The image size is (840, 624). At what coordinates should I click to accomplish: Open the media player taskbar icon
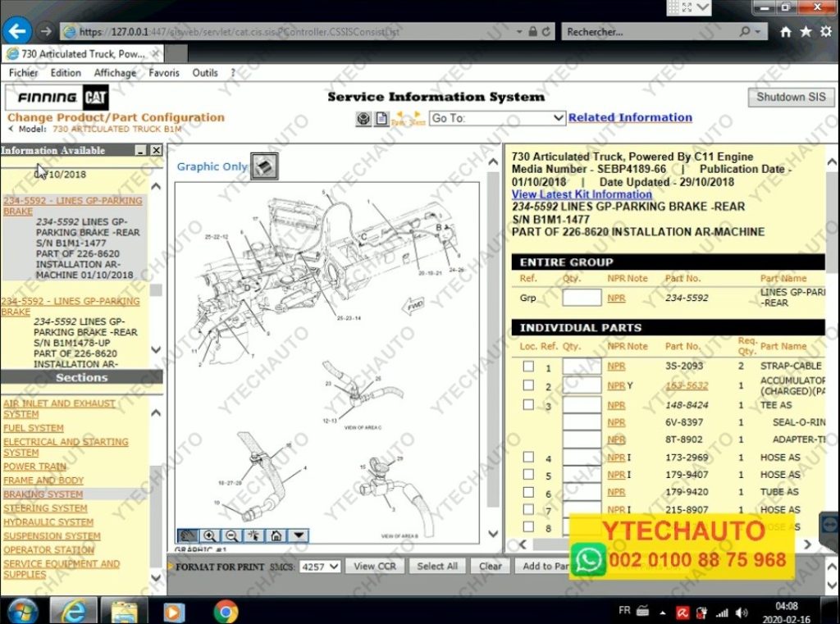tap(174, 612)
